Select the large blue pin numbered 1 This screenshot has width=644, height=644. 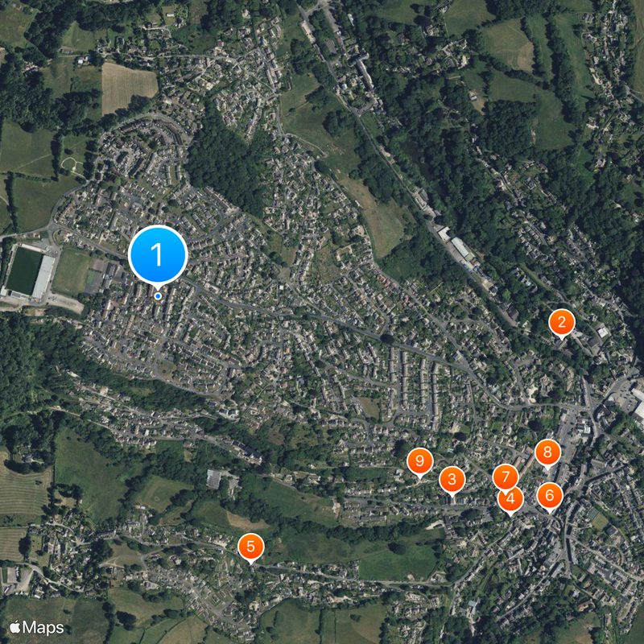[x=158, y=255]
